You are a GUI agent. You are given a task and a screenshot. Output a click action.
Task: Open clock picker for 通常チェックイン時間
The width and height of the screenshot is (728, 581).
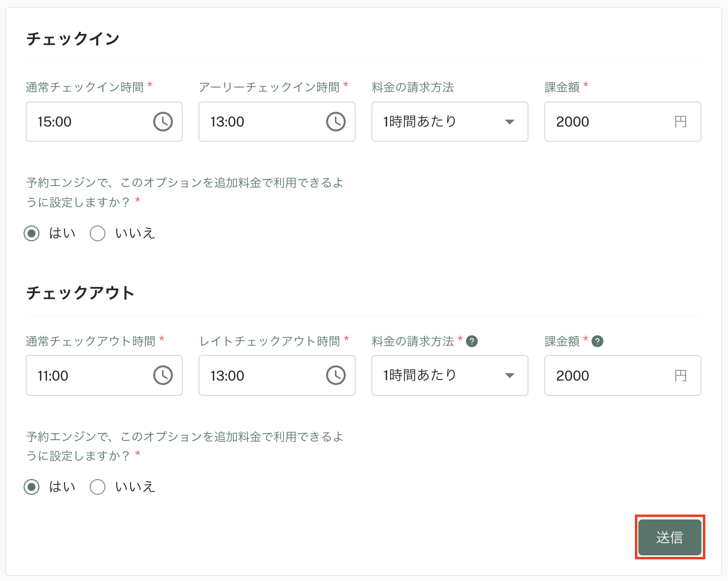coord(163,122)
